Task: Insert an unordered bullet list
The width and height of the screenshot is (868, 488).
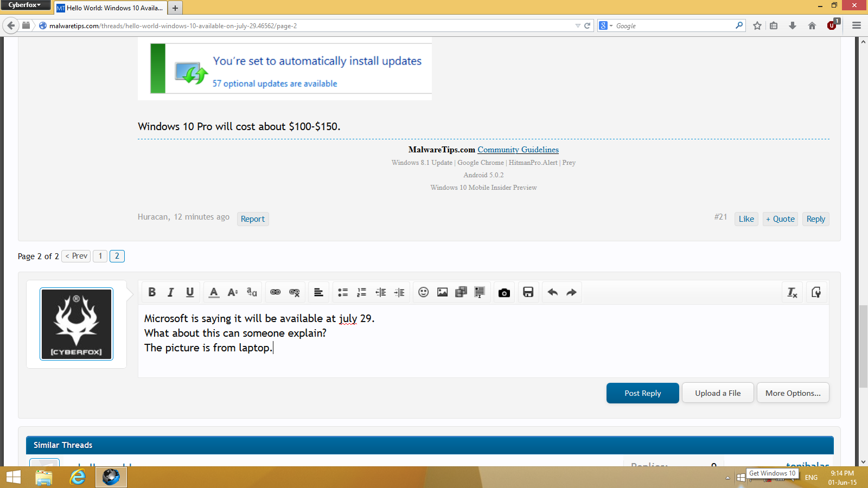Action: click(343, 292)
